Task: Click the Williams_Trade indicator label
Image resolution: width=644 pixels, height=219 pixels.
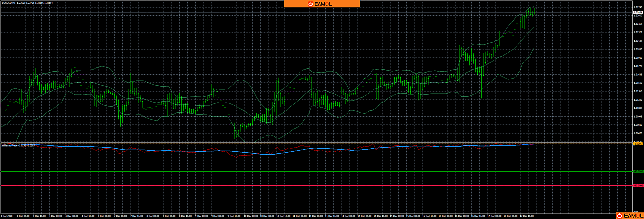Action: pyautogui.click(x=10, y=145)
